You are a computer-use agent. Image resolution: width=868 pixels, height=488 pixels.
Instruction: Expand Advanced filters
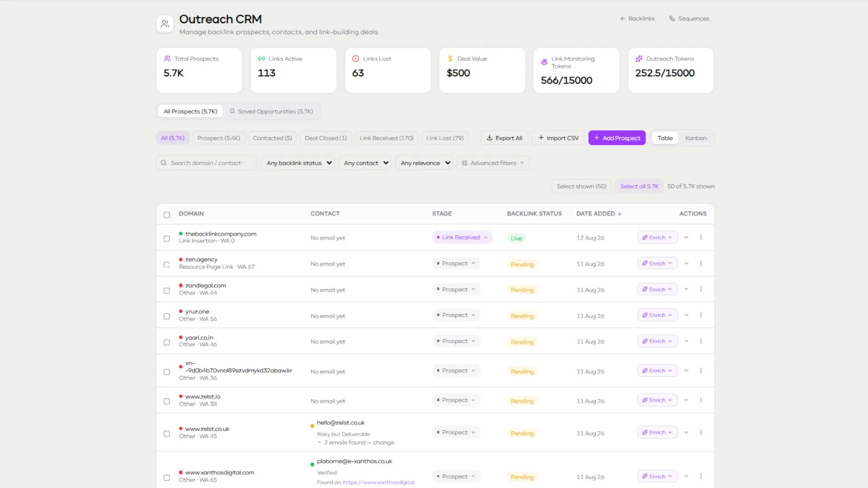pyautogui.click(x=493, y=163)
